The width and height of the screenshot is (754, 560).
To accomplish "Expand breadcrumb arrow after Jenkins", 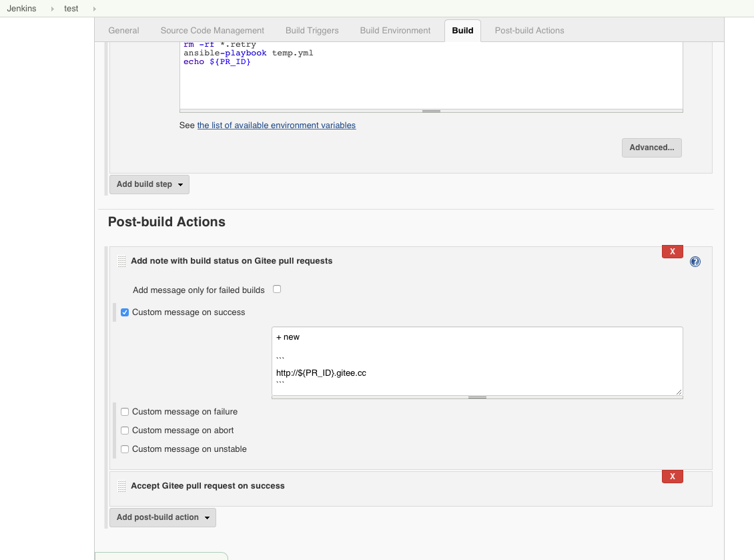I will click(53, 9).
